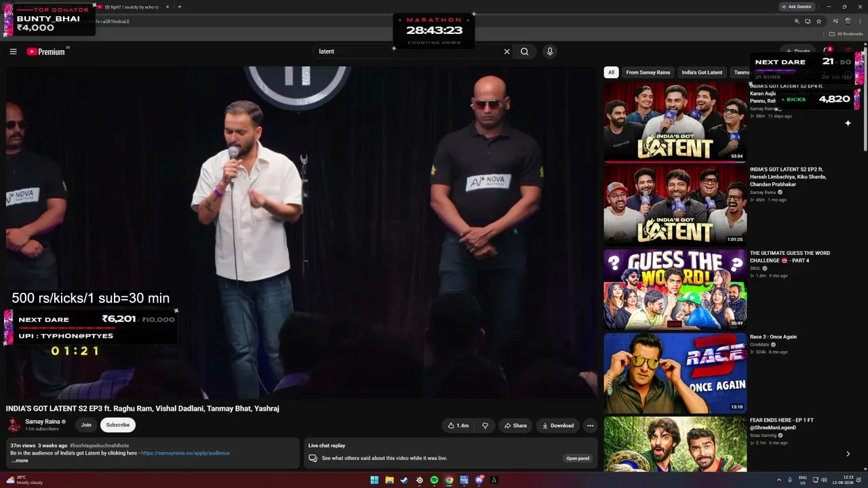Viewport: 868px width, 488px height.
Task: Click 'THE ULTIMATE GUESS THE WORD CHALLENGE' title
Action: click(790, 257)
